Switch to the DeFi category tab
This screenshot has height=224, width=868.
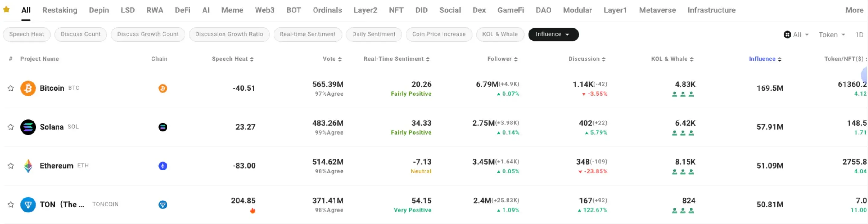182,10
